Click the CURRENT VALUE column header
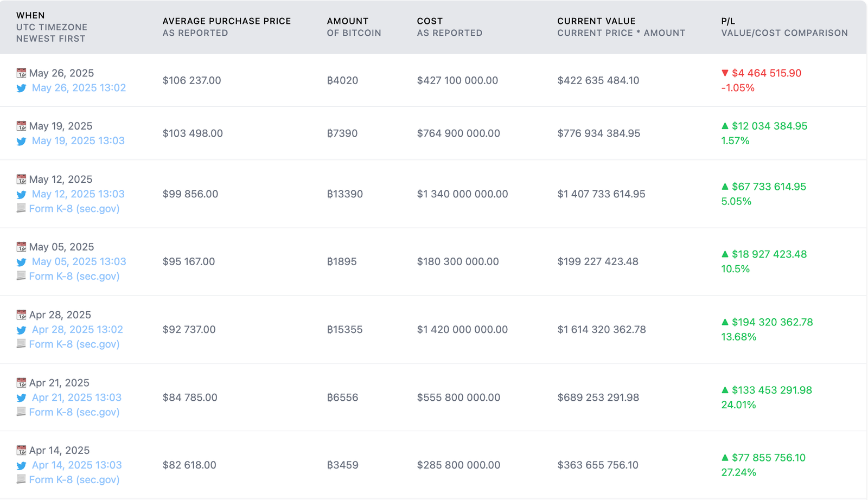The image size is (868, 500). point(596,21)
